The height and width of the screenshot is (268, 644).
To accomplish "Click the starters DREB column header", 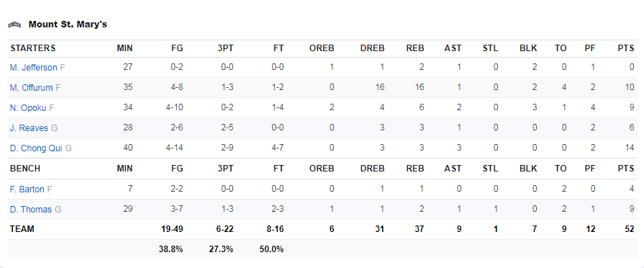I will 373,48.
